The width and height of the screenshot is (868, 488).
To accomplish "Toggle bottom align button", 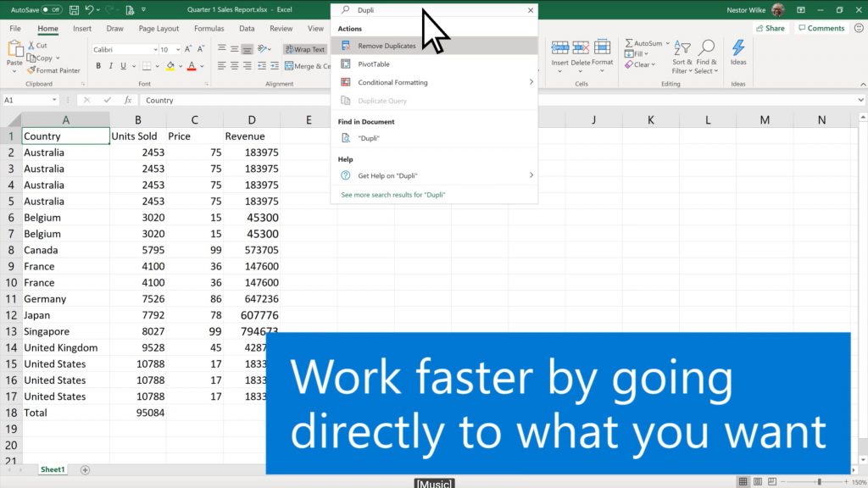I will [x=248, y=49].
